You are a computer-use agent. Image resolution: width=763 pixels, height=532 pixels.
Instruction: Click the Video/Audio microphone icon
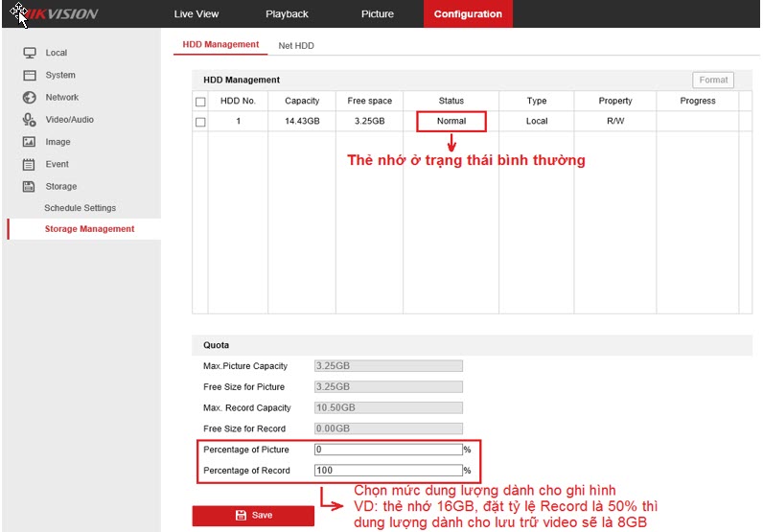click(30, 120)
